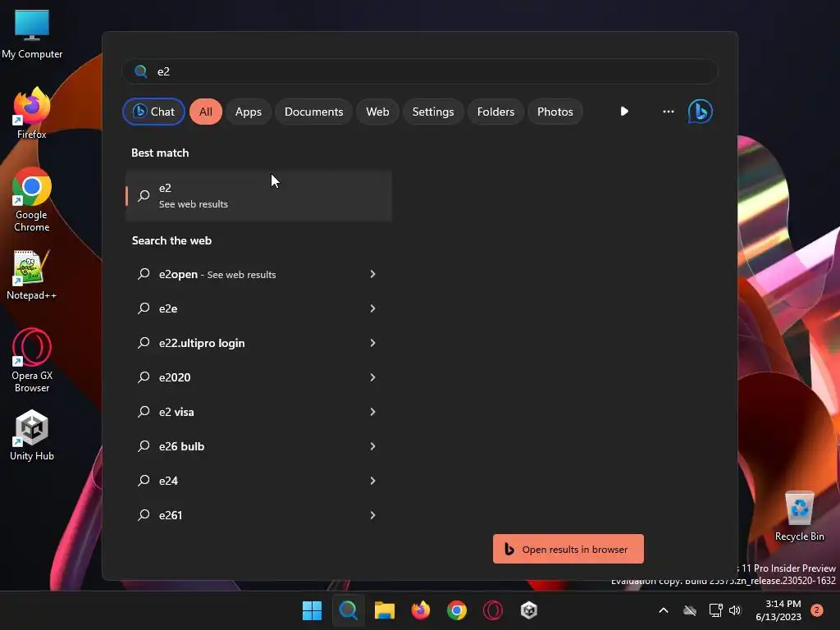The image size is (840, 630).
Task: Select the Web filter tab
Action: pos(377,112)
